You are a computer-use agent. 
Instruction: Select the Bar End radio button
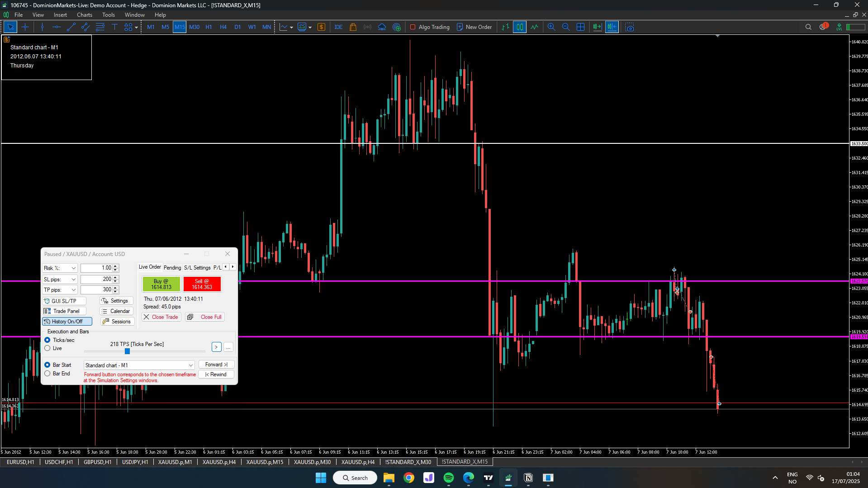[47, 374]
